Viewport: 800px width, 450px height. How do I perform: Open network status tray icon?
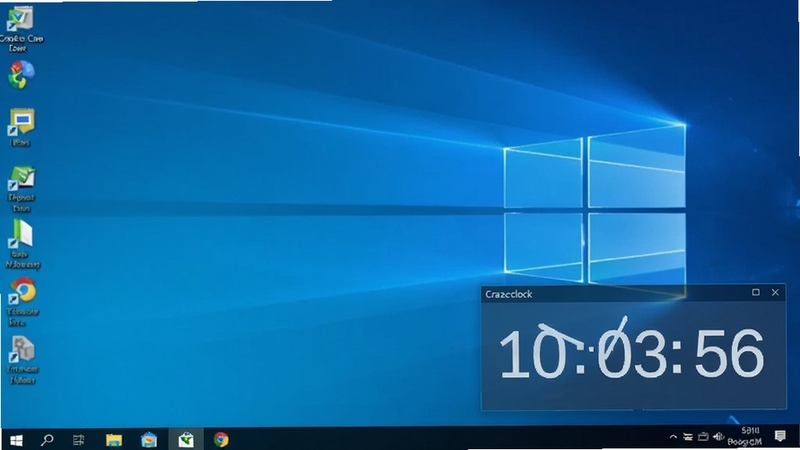coord(688,437)
